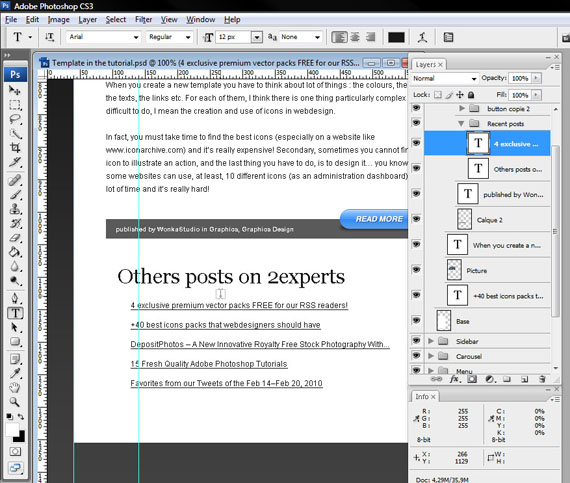
Task: Open the Window menu
Action: pyautogui.click(x=201, y=20)
